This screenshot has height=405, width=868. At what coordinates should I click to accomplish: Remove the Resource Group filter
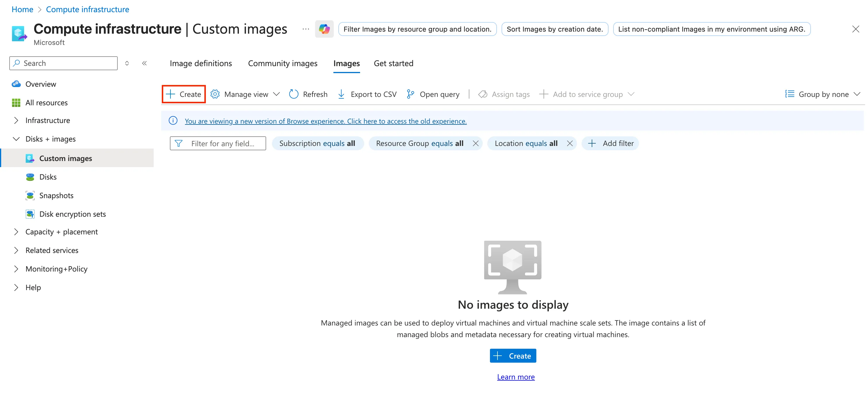pos(475,143)
